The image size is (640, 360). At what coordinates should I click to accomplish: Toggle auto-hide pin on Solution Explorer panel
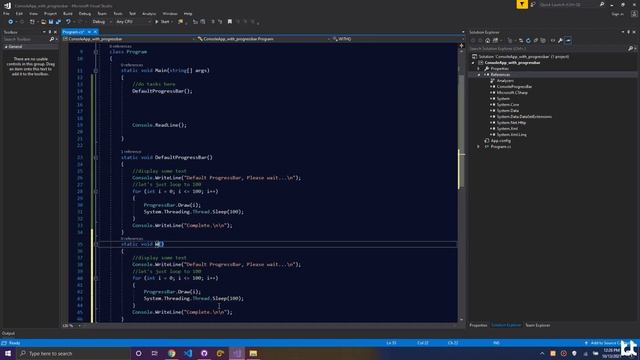pos(629,32)
